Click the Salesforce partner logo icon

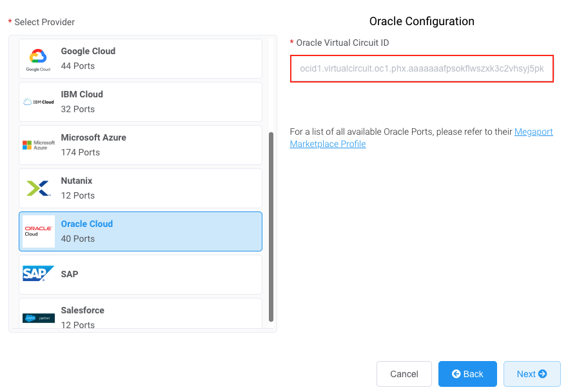point(39,318)
